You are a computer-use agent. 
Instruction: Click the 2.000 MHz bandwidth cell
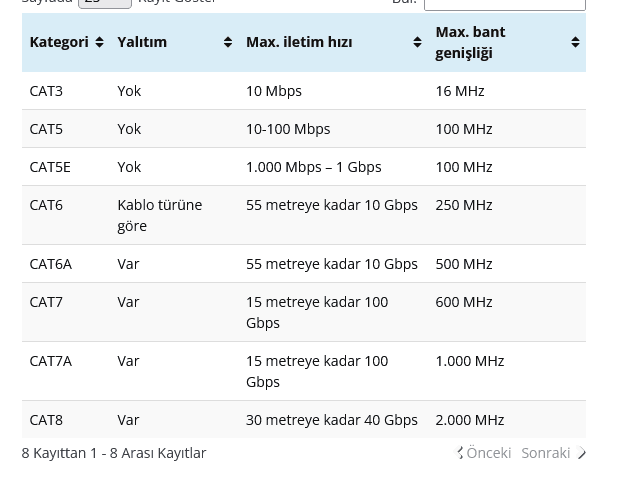pyautogui.click(x=469, y=420)
